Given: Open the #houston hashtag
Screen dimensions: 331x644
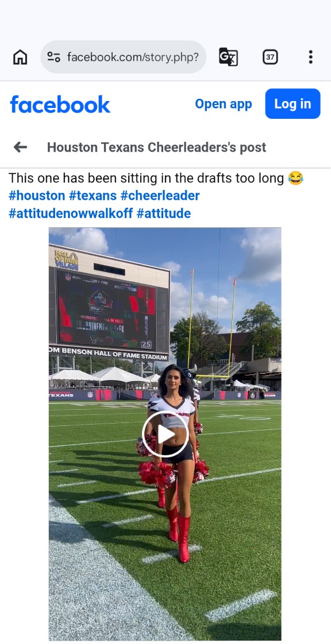Looking at the screenshot, I should [x=37, y=196].
